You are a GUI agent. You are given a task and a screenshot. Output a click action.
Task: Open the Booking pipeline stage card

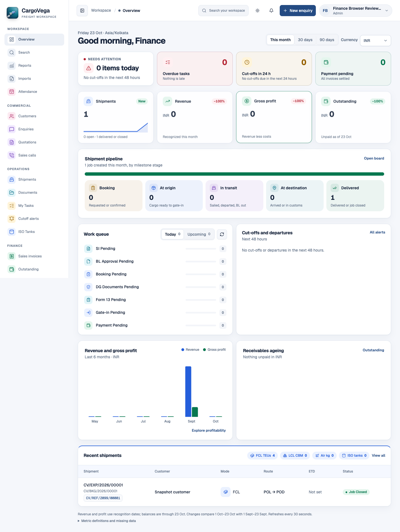click(x=114, y=196)
